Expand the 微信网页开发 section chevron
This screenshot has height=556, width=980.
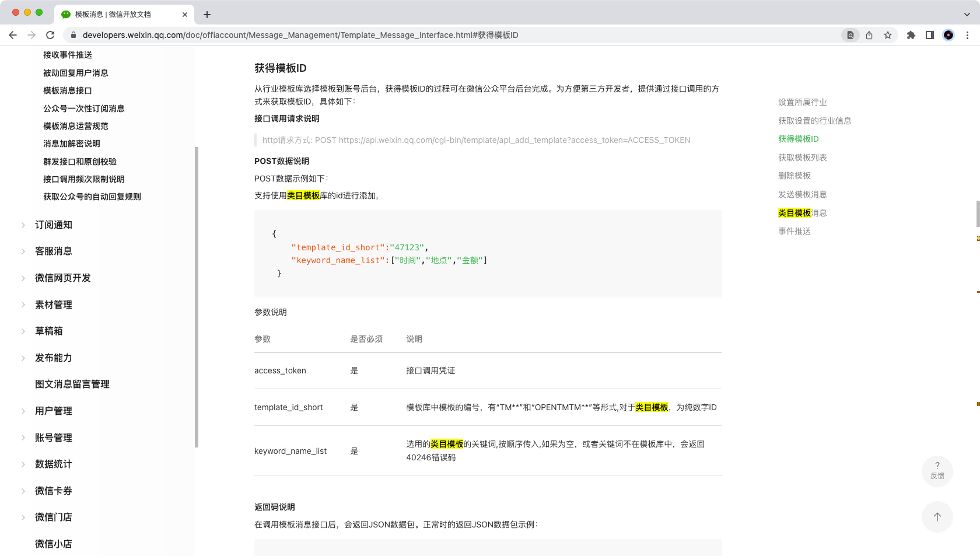tap(23, 278)
